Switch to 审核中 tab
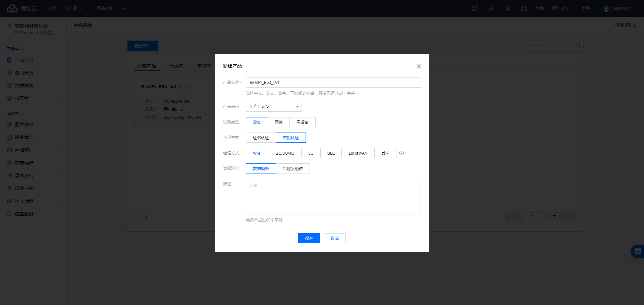Image resolution: width=644 pixels, height=305 pixels. pos(204,66)
